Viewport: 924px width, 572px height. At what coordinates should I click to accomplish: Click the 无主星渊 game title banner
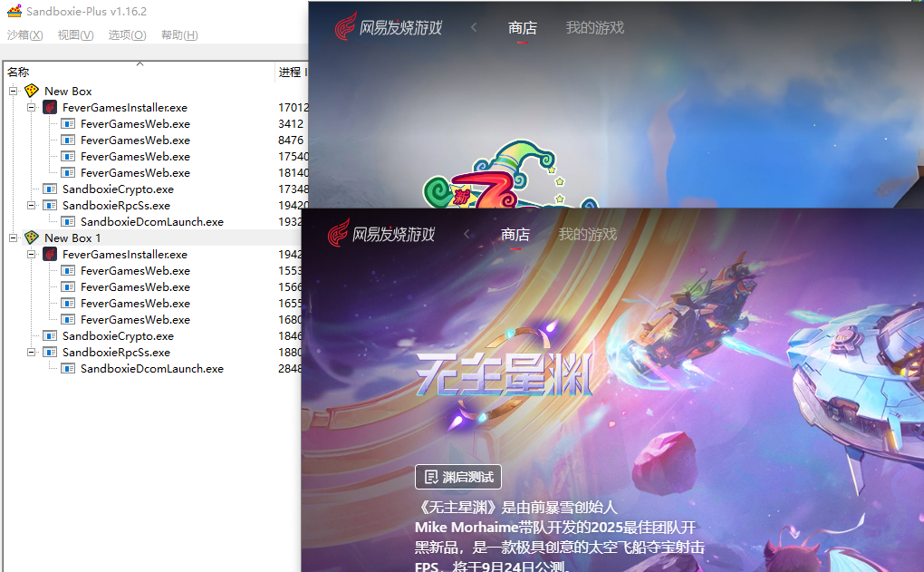505,375
